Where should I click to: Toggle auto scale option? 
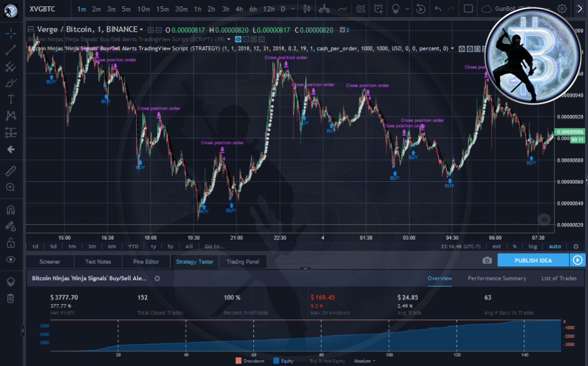tap(555, 247)
